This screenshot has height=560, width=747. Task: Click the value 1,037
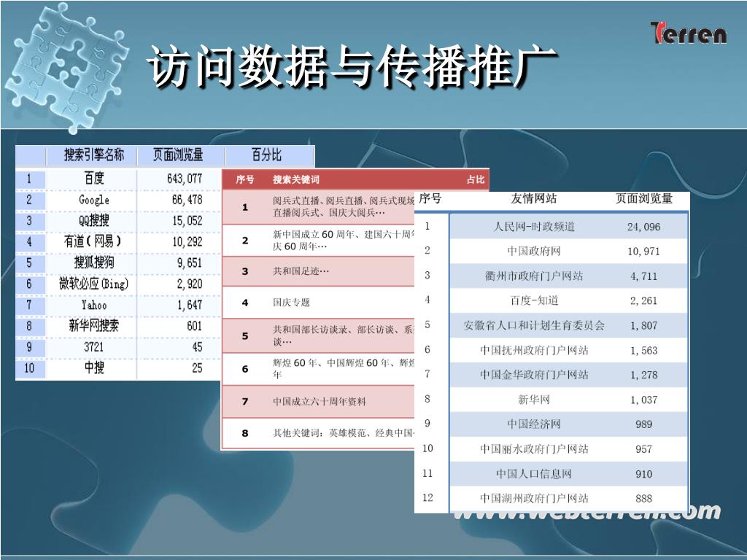(643, 400)
